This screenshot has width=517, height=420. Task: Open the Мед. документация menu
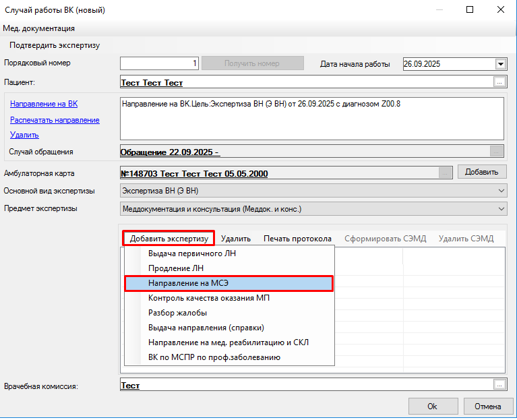click(x=39, y=28)
